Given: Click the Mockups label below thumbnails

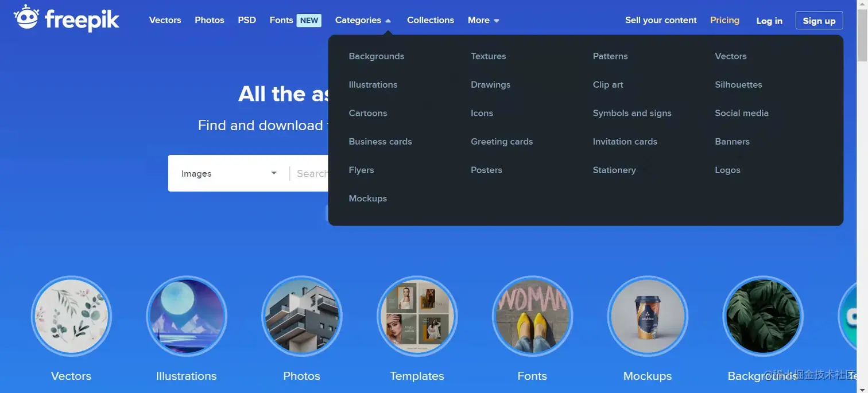Looking at the screenshot, I should coord(648,376).
